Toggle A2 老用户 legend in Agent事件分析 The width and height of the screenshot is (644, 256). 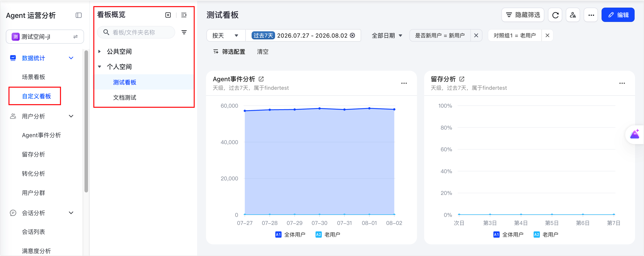pos(328,235)
